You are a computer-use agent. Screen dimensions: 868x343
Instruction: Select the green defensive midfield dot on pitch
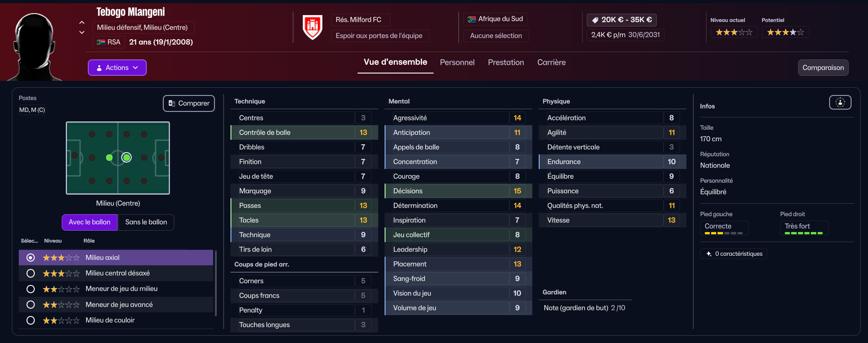click(x=109, y=158)
